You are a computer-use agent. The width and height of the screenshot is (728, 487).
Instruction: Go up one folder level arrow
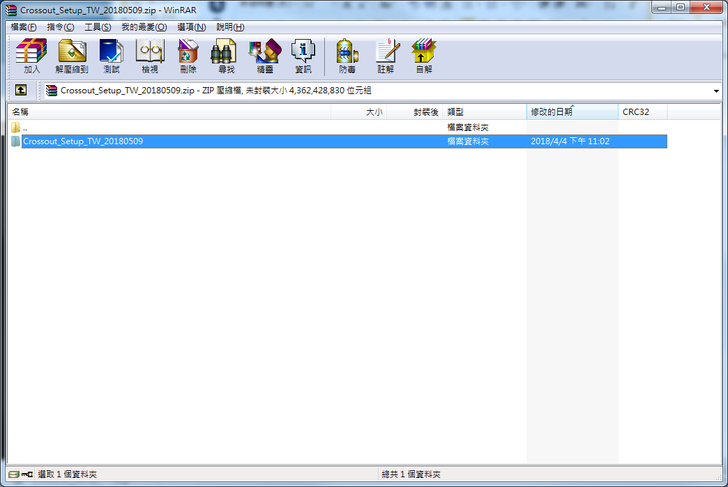21,90
